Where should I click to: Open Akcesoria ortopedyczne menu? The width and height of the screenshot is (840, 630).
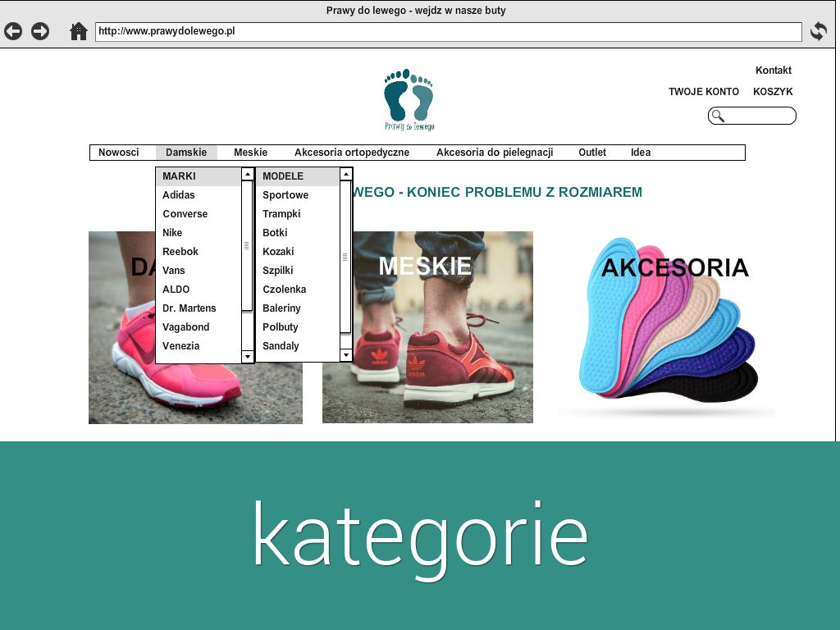point(351,153)
